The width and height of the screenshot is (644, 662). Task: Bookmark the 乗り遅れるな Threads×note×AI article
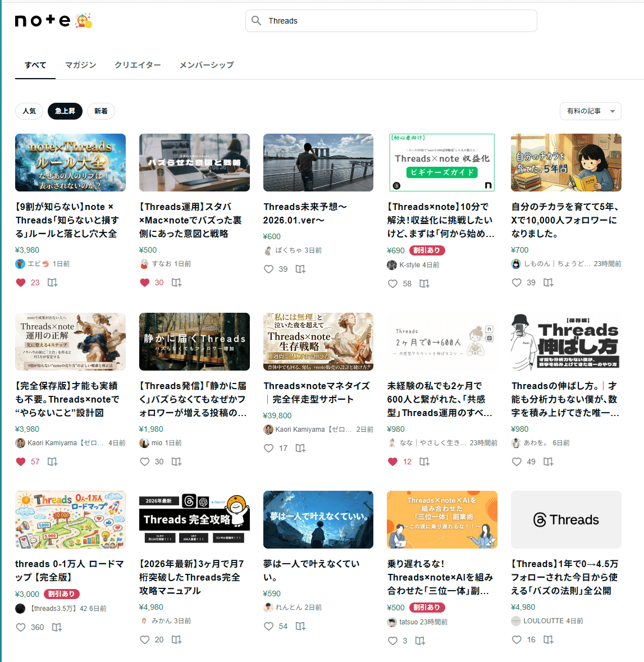pyautogui.click(x=420, y=641)
